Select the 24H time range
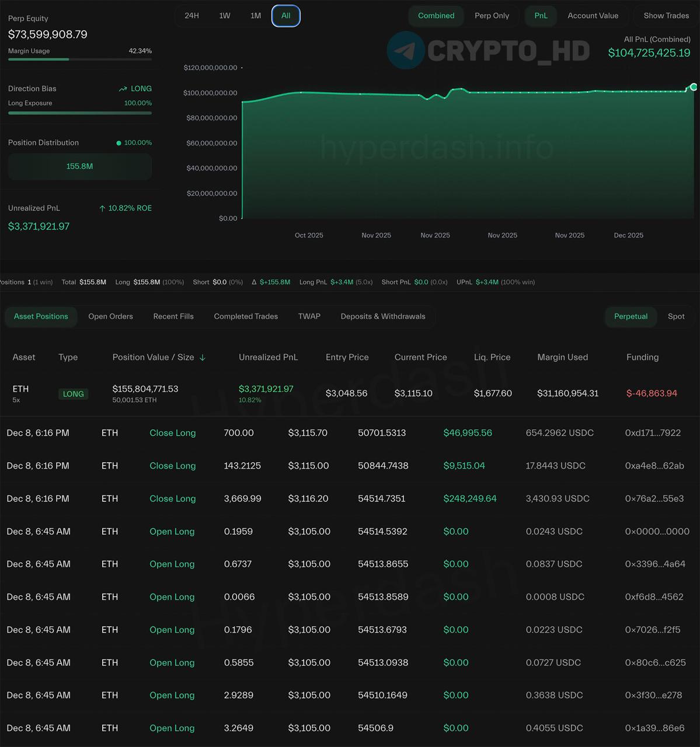Viewport: 700px width, 747px height. pyautogui.click(x=191, y=16)
